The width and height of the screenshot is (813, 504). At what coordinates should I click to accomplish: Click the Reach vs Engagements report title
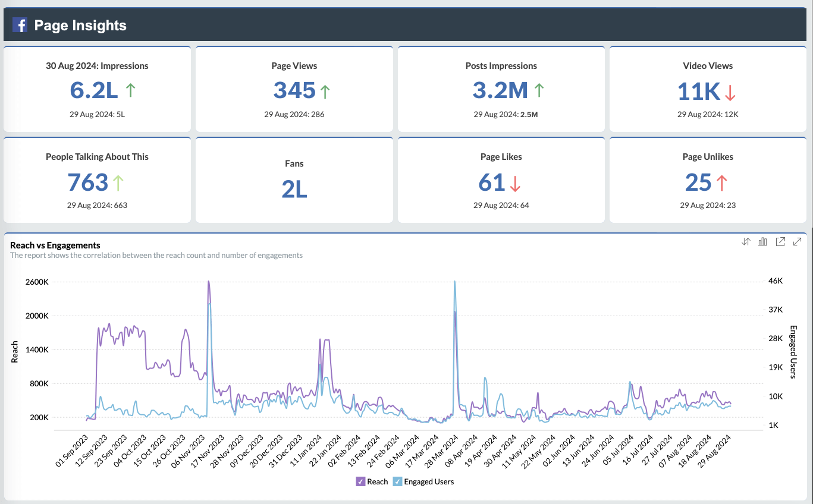[x=55, y=245]
